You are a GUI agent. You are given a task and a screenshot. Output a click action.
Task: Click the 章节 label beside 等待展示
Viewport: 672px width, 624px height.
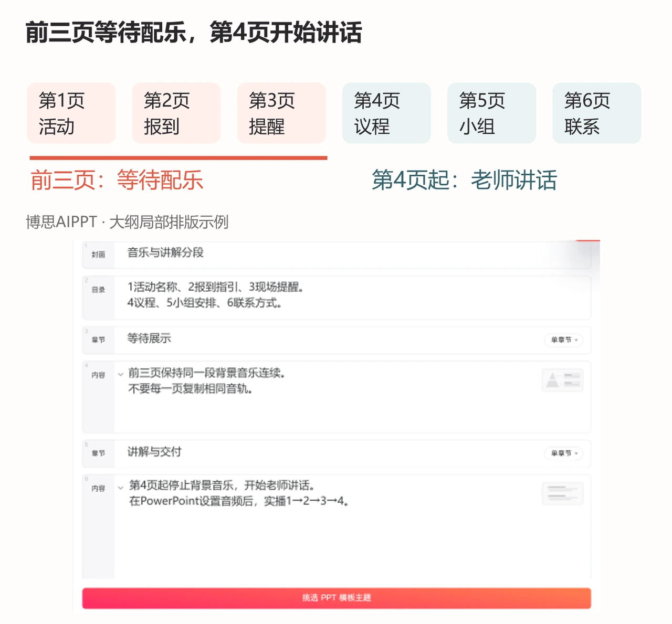pyautogui.click(x=98, y=340)
